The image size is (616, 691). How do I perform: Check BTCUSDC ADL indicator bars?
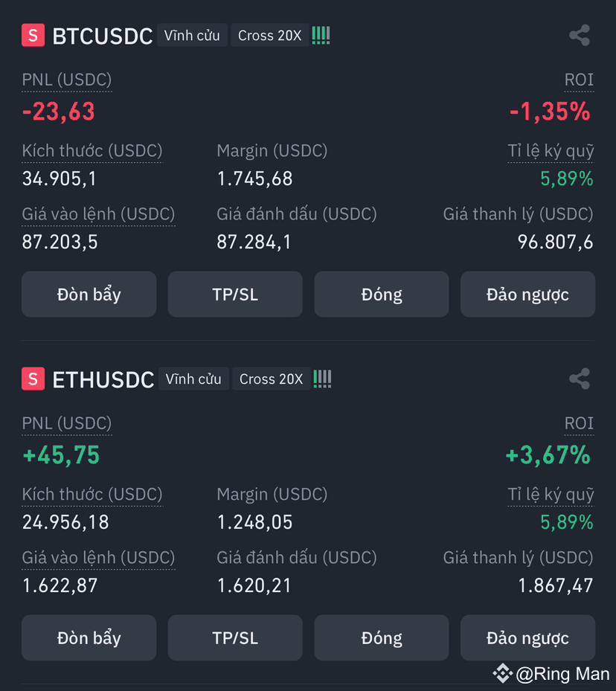(x=321, y=35)
